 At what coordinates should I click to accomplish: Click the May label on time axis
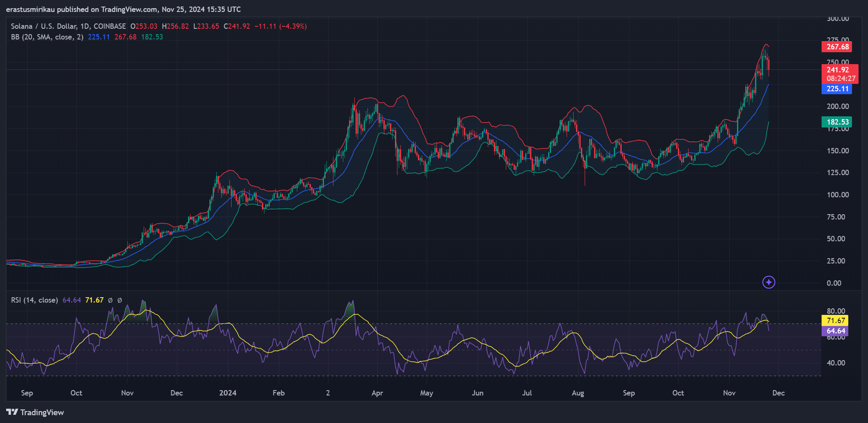coord(427,393)
